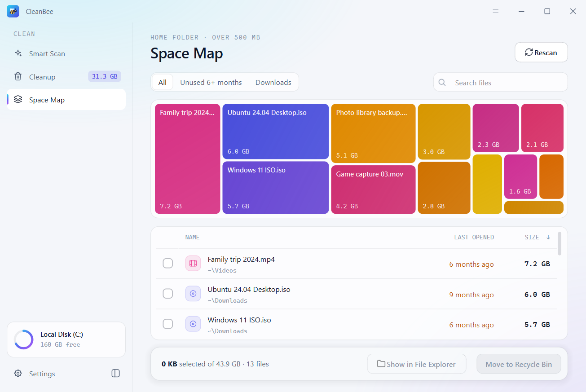The image size is (586, 392).
Task: Click the Rescan button
Action: pyautogui.click(x=541, y=53)
